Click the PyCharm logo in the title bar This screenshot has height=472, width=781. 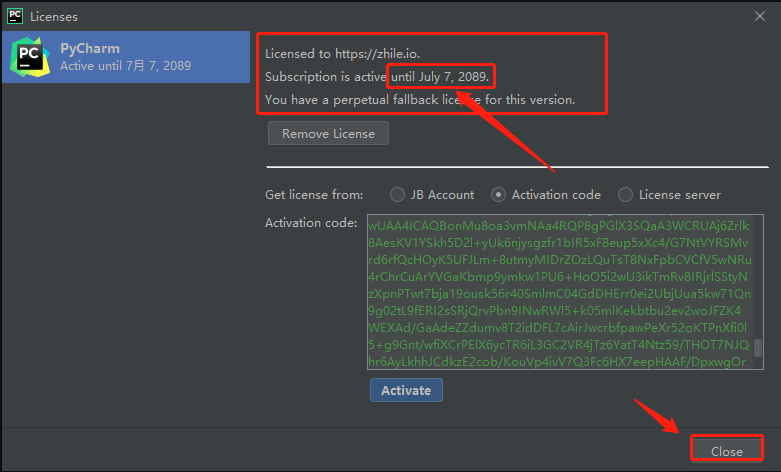click(15, 16)
